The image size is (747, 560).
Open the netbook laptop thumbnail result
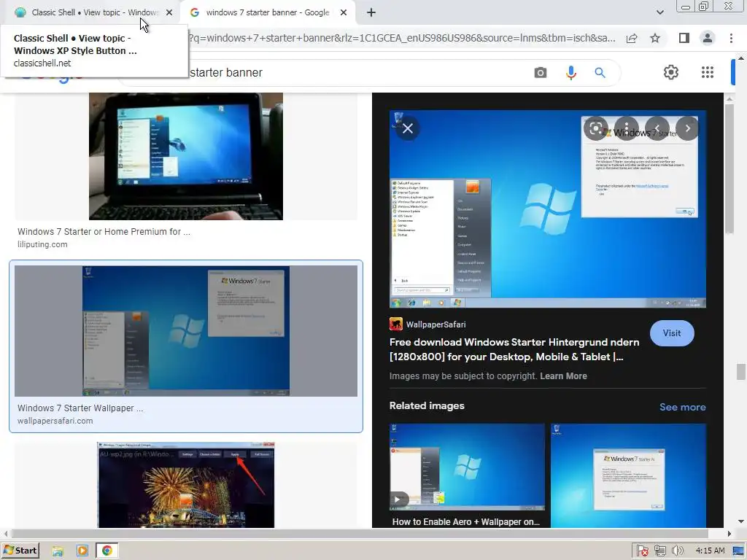tap(186, 156)
